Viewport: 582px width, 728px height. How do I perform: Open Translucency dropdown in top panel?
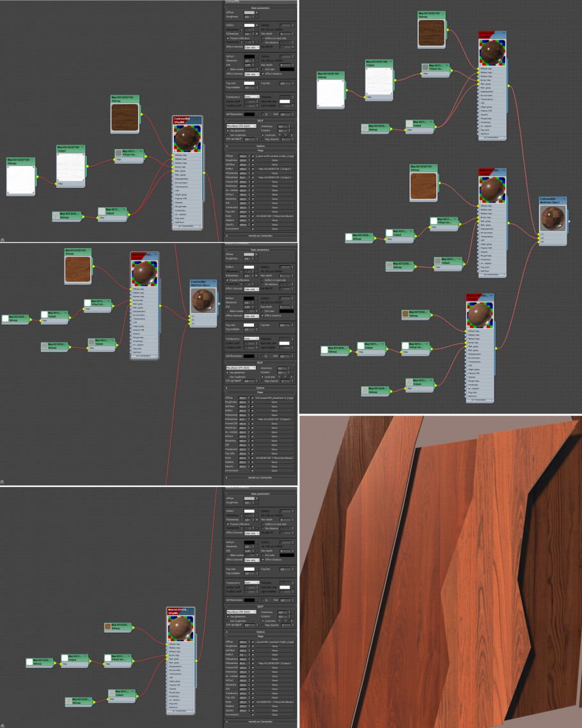(251, 97)
